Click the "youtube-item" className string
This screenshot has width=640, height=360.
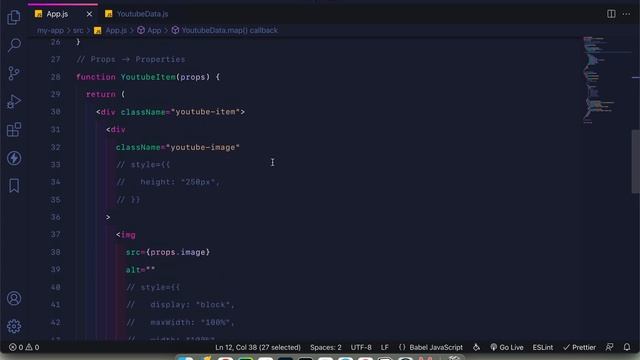pos(205,112)
